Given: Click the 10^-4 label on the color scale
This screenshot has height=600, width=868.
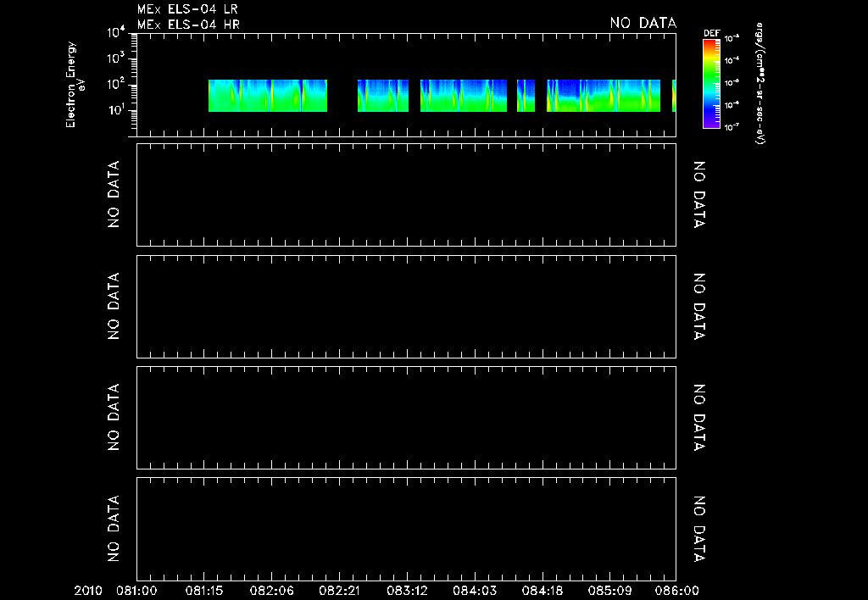Looking at the screenshot, I should click(x=732, y=60).
